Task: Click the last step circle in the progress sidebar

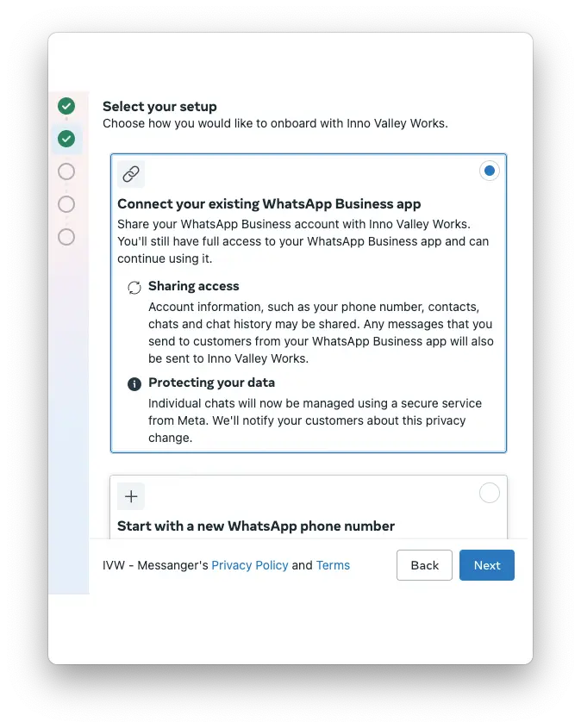Action: [x=66, y=237]
